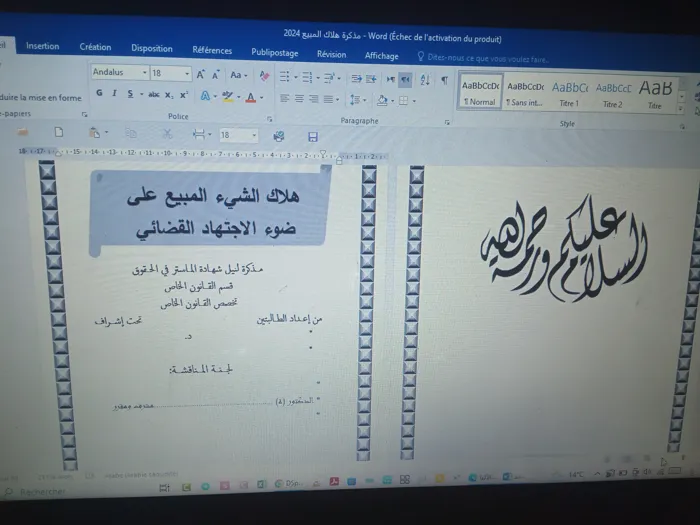
Task: Decrease paragraph indent
Action: coord(356,79)
